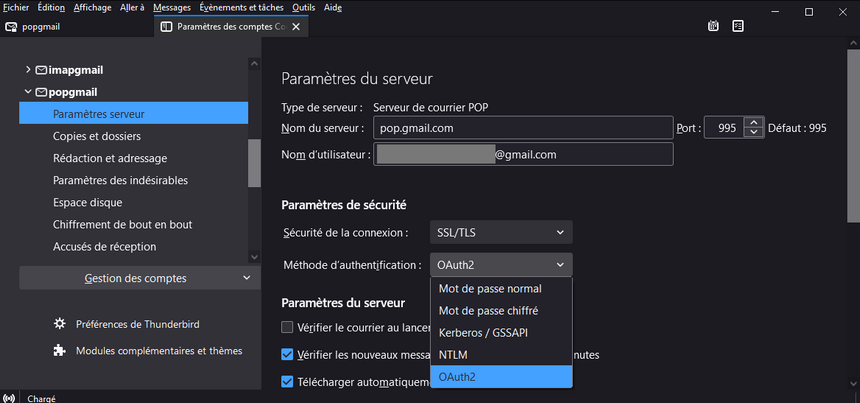860x403 pixels.
Task: Enable checking mail at startup checkbox
Action: (x=288, y=327)
